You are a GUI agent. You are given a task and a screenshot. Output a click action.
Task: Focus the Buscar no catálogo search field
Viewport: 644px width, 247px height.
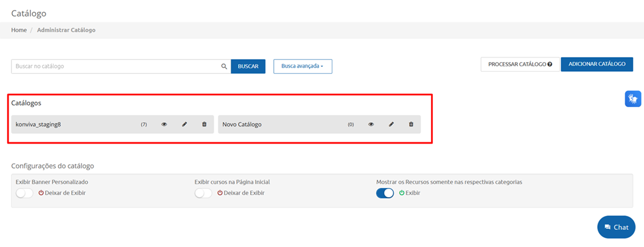point(116,66)
